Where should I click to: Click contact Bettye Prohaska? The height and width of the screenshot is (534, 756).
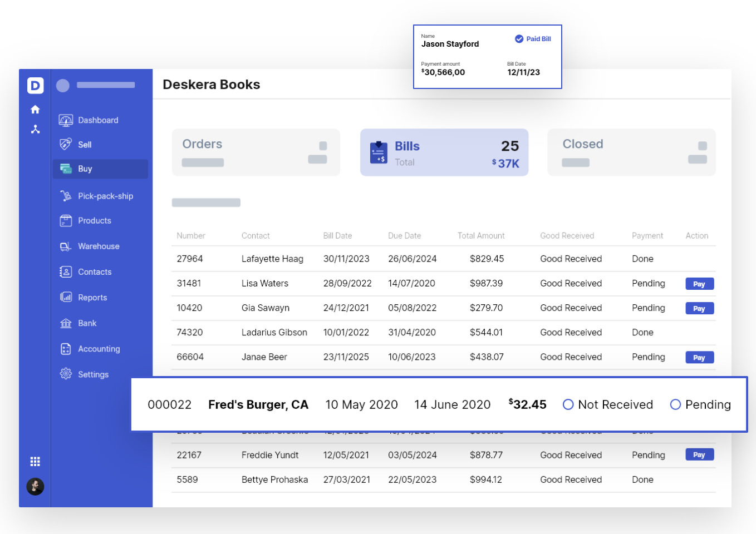pyautogui.click(x=274, y=479)
